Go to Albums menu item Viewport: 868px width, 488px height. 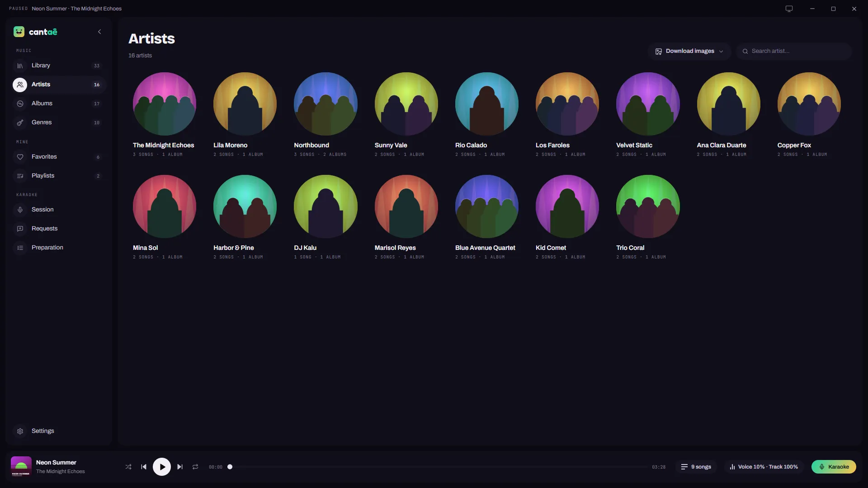point(59,103)
